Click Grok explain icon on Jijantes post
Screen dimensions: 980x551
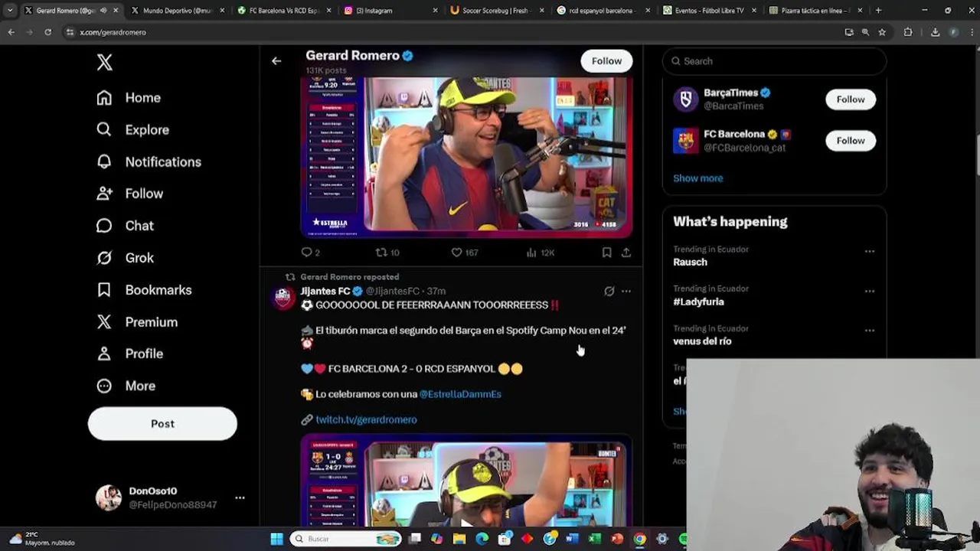coord(609,291)
